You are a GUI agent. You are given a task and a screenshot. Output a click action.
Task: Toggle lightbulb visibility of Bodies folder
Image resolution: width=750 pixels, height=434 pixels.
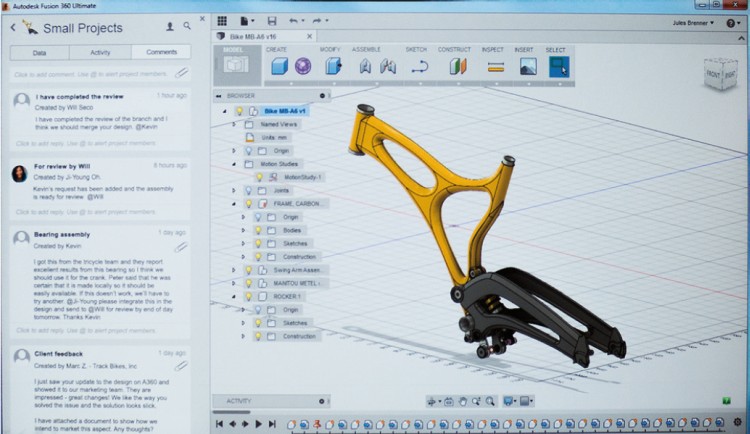[257, 229]
